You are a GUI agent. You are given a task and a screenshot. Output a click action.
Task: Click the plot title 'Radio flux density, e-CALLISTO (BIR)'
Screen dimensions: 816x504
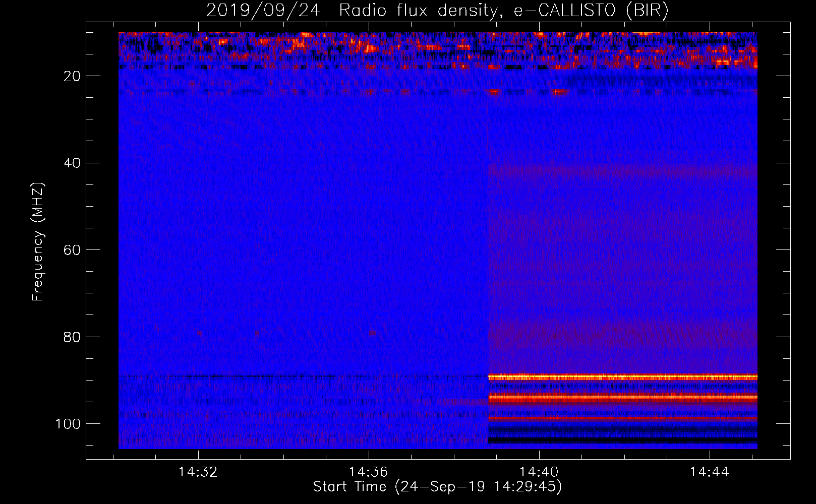(503, 11)
